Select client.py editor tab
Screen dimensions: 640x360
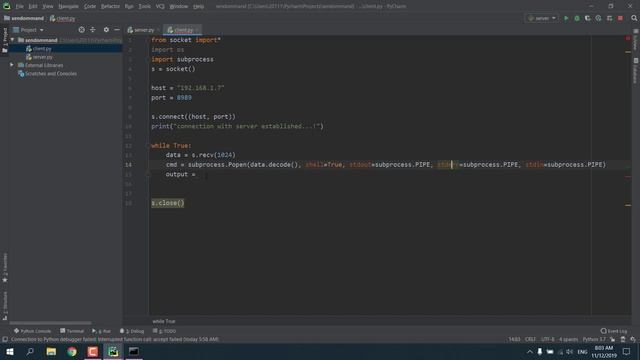pyautogui.click(x=182, y=30)
